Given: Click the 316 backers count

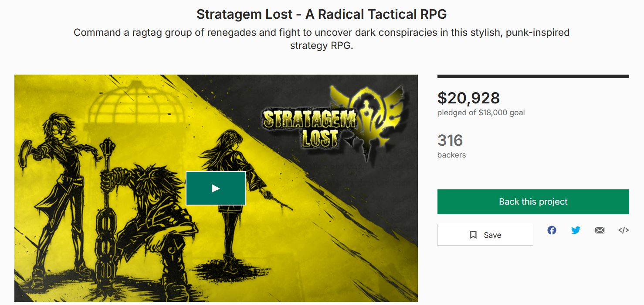Looking at the screenshot, I should [x=450, y=141].
